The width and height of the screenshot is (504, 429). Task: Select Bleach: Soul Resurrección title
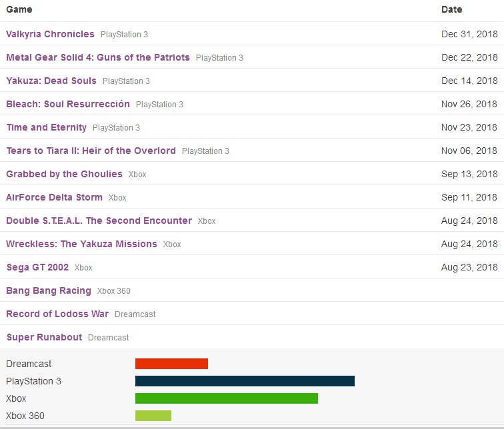pyautogui.click(x=68, y=104)
